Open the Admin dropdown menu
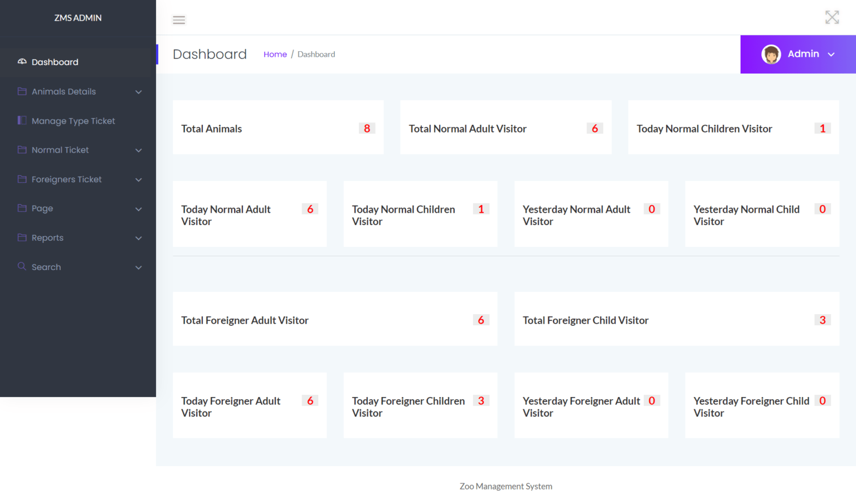856x504 pixels. [831, 54]
